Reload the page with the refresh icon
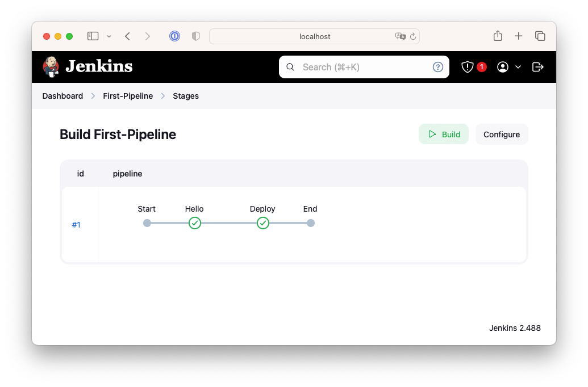The height and width of the screenshot is (387, 588). [x=413, y=36]
